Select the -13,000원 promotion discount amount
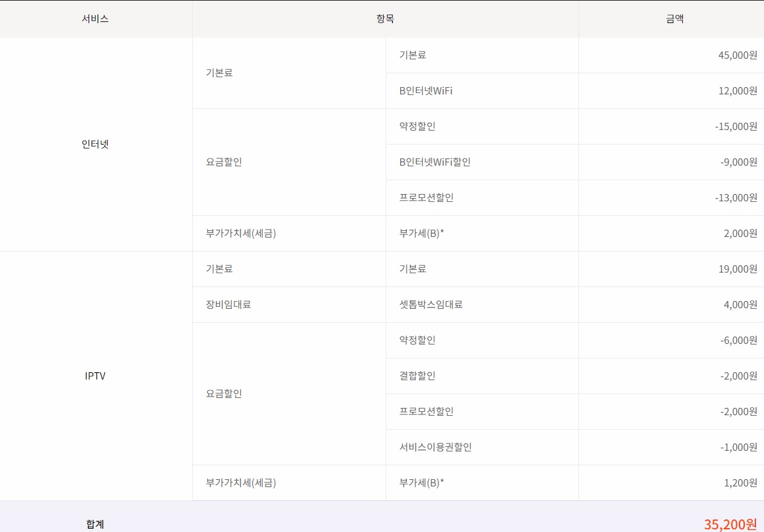 [736, 197]
